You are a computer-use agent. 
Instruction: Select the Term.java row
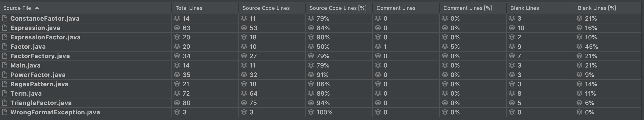[26, 94]
